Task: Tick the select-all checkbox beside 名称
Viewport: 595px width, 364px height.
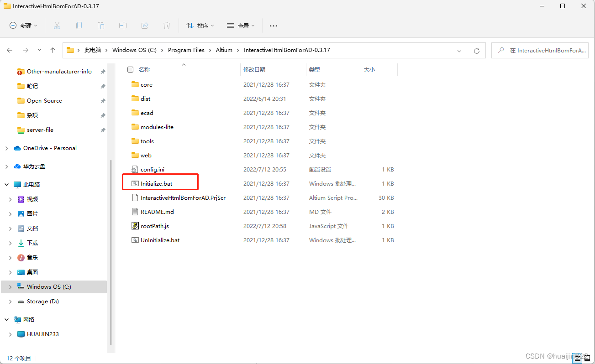Action: [x=131, y=70]
